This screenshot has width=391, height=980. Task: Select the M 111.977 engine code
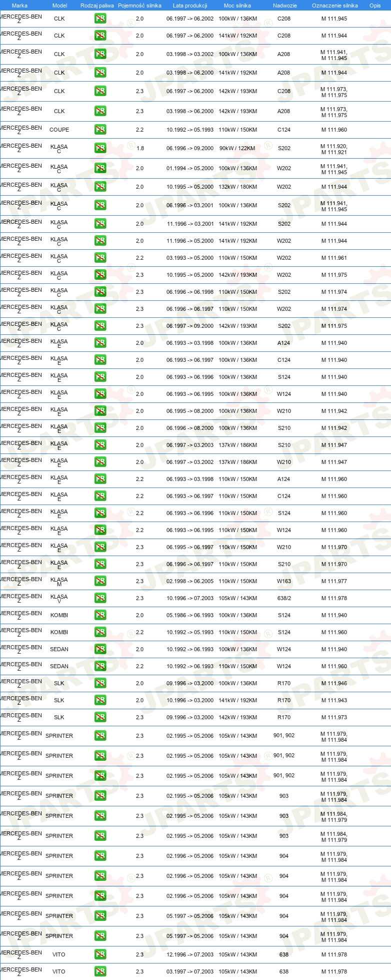[334, 581]
